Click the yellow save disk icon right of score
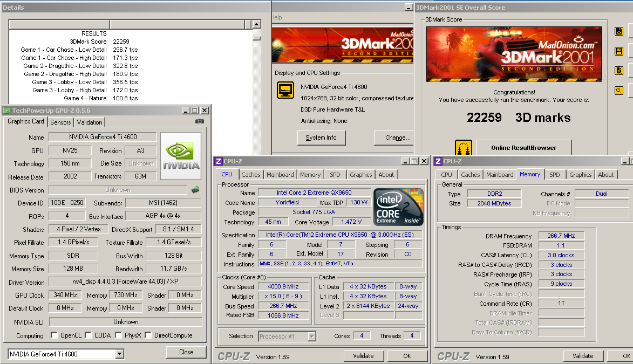633x364 pixels. (619, 51)
